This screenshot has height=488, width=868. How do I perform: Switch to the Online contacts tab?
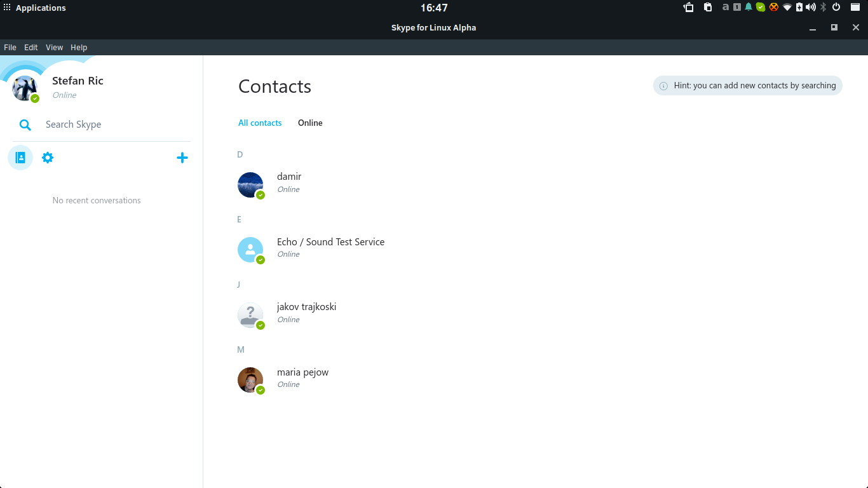pyautogui.click(x=310, y=123)
